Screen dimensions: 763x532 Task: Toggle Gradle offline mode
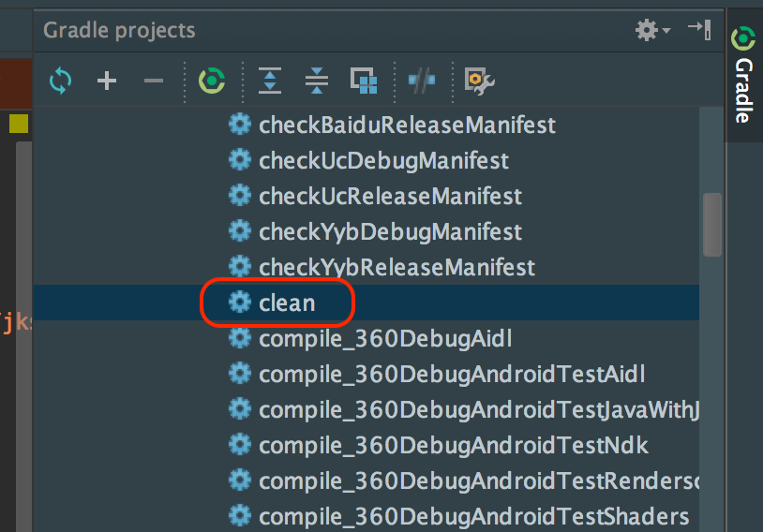coord(422,81)
